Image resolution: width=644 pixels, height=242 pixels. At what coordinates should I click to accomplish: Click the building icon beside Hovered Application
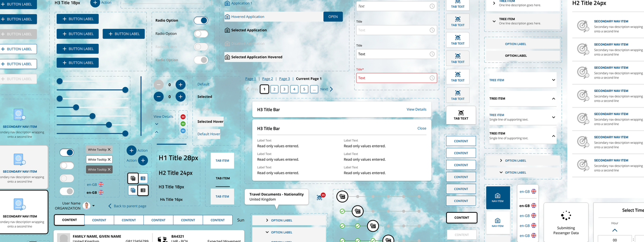[x=227, y=17]
